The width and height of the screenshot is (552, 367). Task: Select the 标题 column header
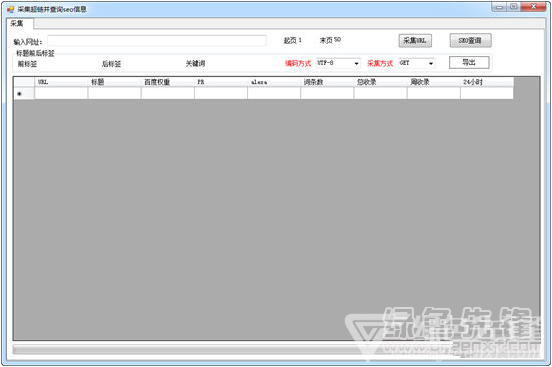point(114,82)
